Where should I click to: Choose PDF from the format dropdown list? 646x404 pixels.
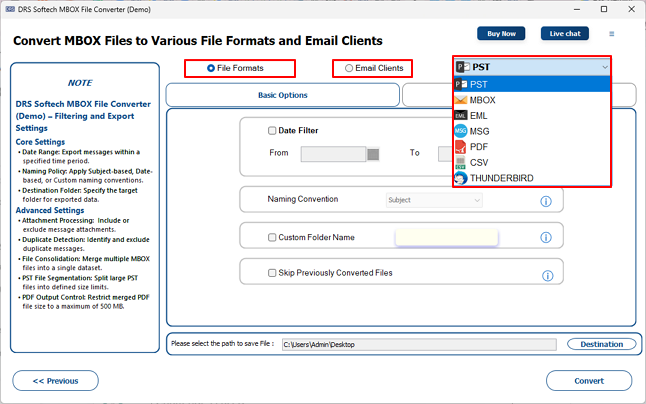tap(531, 147)
